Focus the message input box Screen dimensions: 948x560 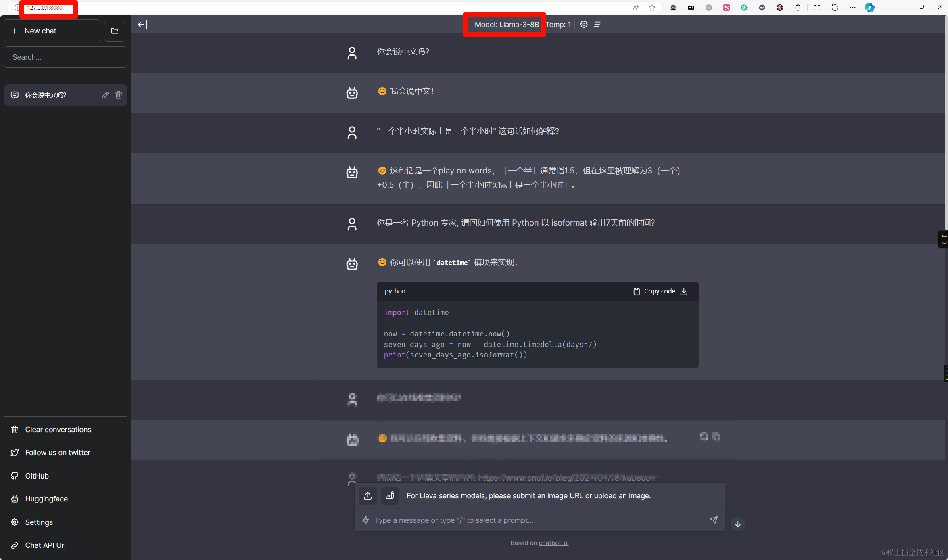tap(539, 520)
